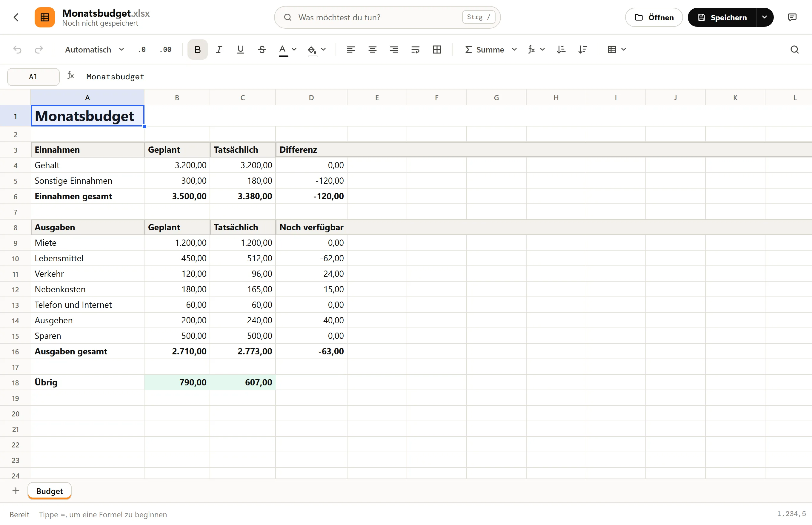Undo the last action
Screen dimensions: 812x525
tap(17, 50)
